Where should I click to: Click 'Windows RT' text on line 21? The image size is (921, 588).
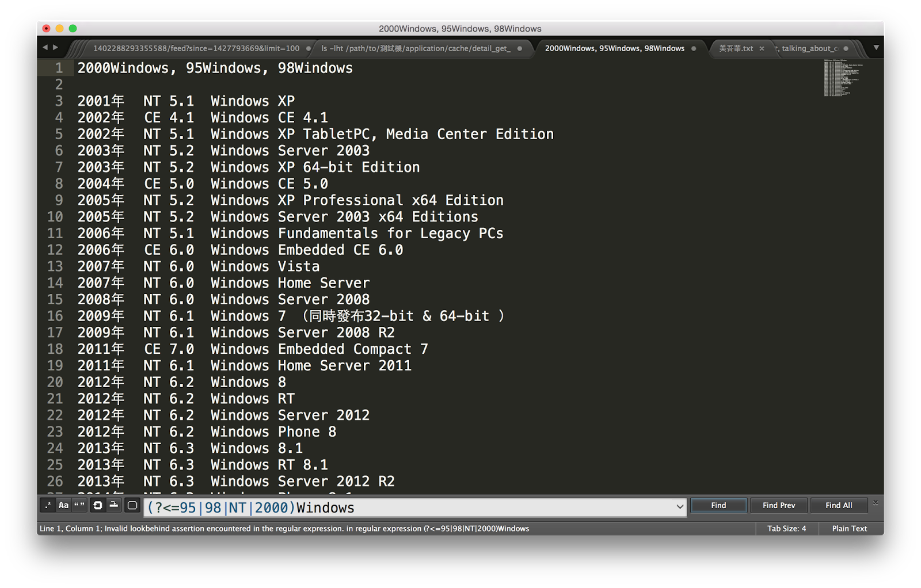pyautogui.click(x=253, y=399)
